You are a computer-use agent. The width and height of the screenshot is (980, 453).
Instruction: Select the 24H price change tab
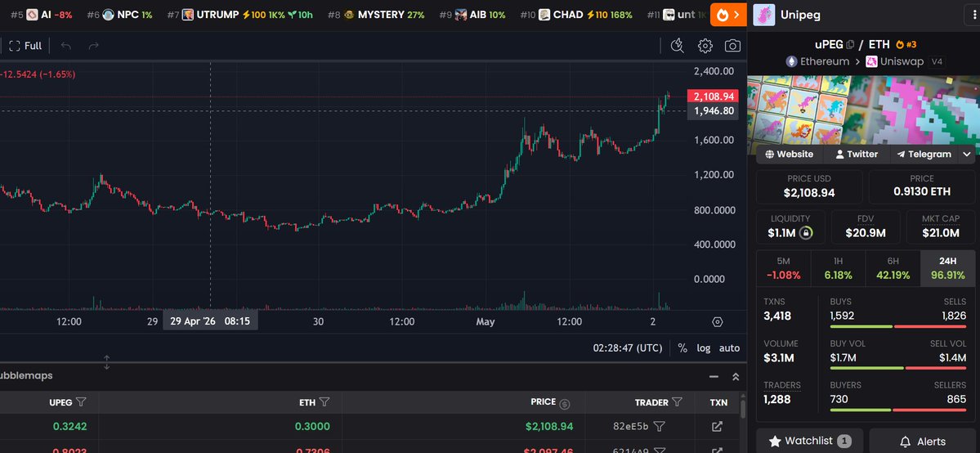click(947, 268)
